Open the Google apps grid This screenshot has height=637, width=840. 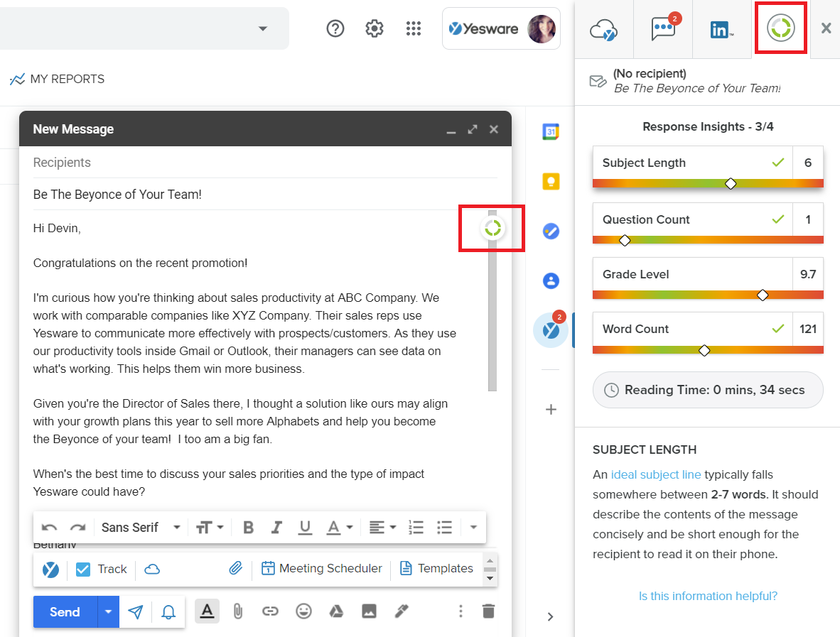pos(414,28)
